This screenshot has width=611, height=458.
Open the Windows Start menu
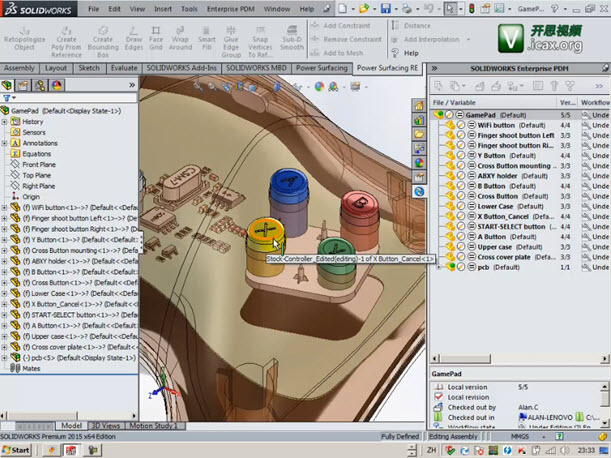point(16,451)
